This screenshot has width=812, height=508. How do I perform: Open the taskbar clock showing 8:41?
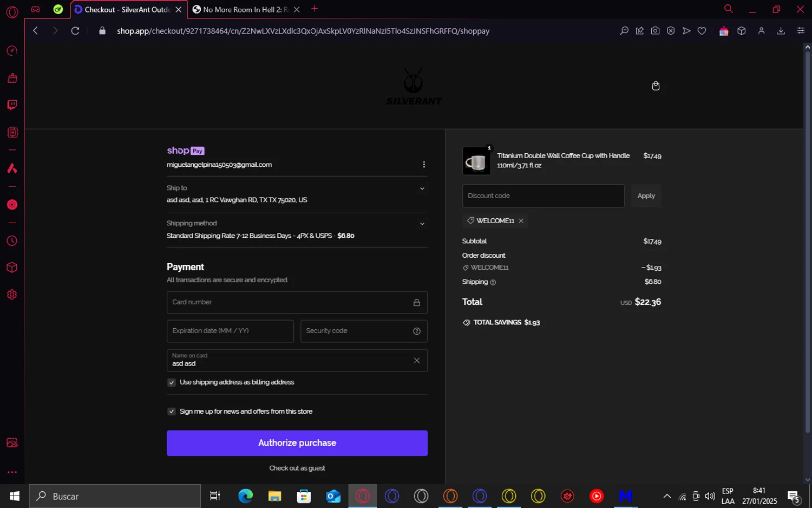coord(759,496)
